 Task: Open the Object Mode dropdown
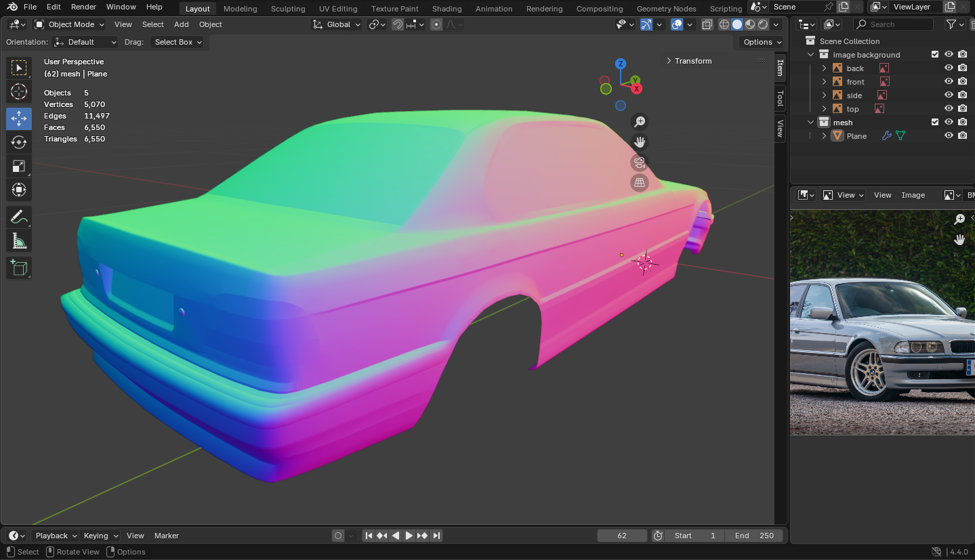69,24
